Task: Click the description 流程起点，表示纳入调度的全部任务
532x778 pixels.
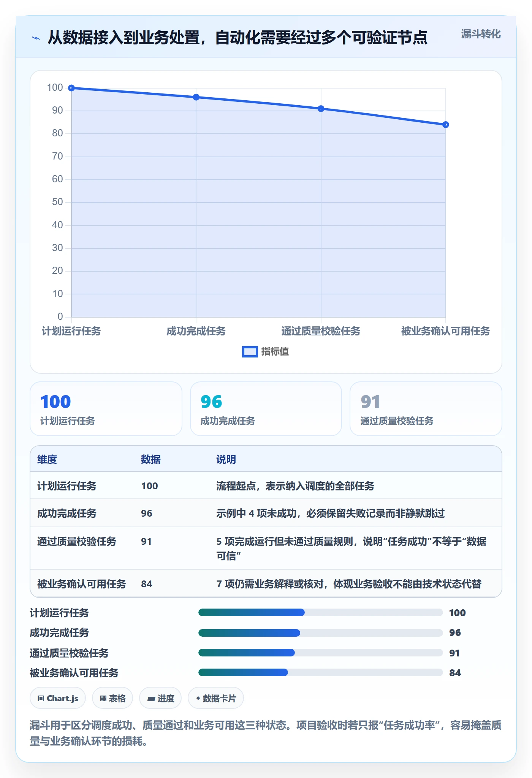Action: (x=295, y=486)
